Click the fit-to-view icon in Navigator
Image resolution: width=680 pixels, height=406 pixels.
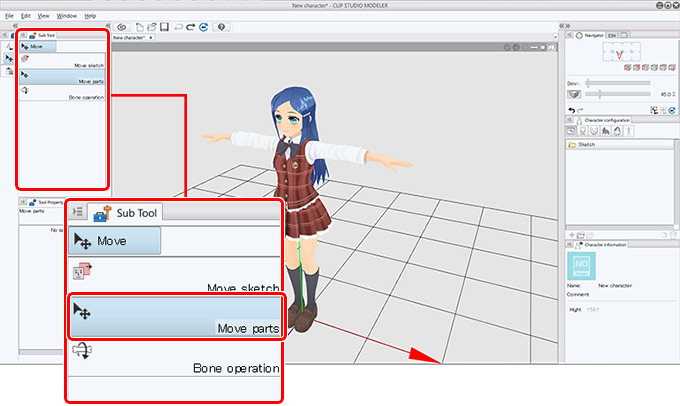(x=654, y=110)
